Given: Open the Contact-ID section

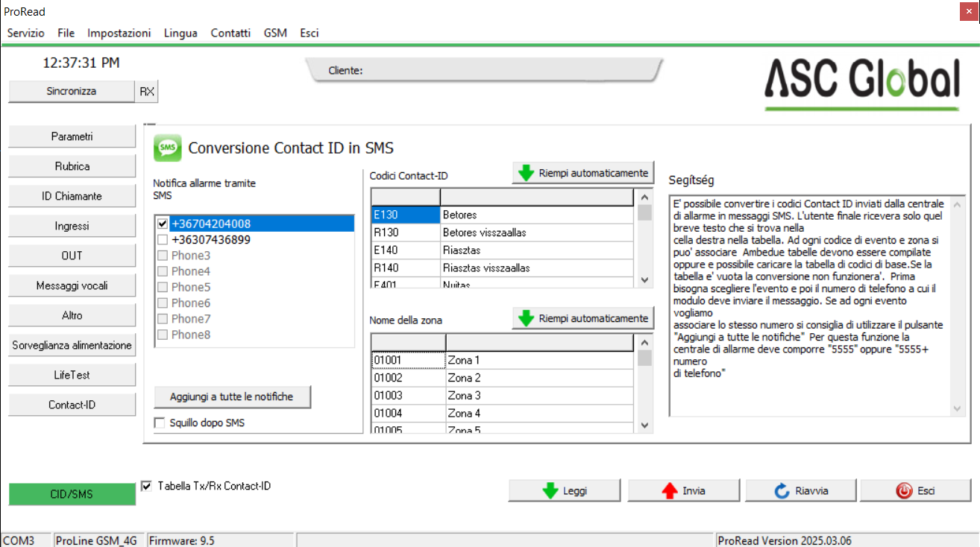Looking at the screenshot, I should 72,405.
